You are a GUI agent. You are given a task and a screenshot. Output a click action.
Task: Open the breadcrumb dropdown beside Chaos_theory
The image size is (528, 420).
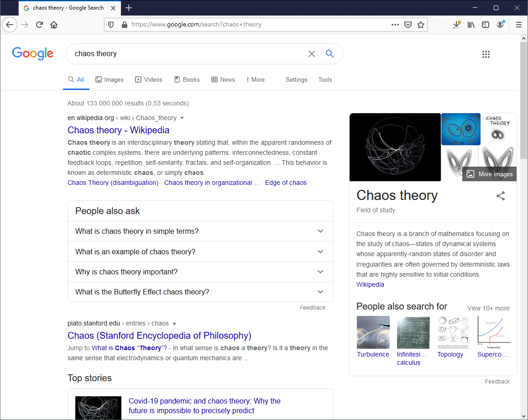182,118
